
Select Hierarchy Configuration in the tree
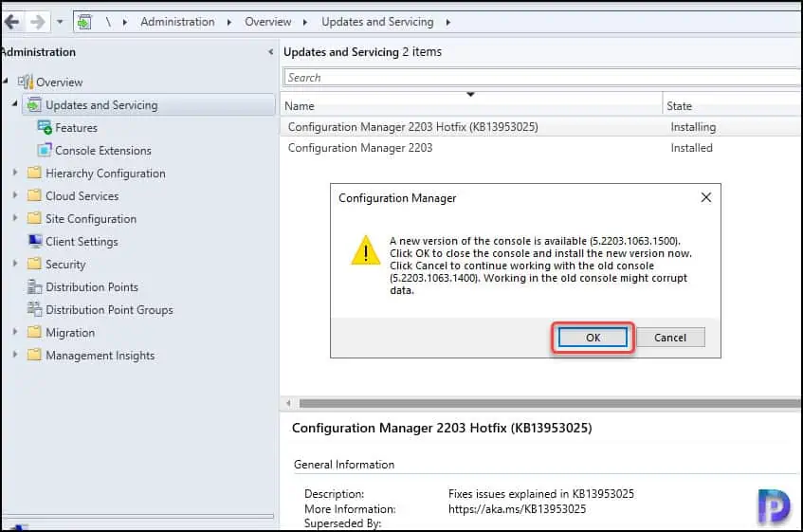tap(105, 174)
